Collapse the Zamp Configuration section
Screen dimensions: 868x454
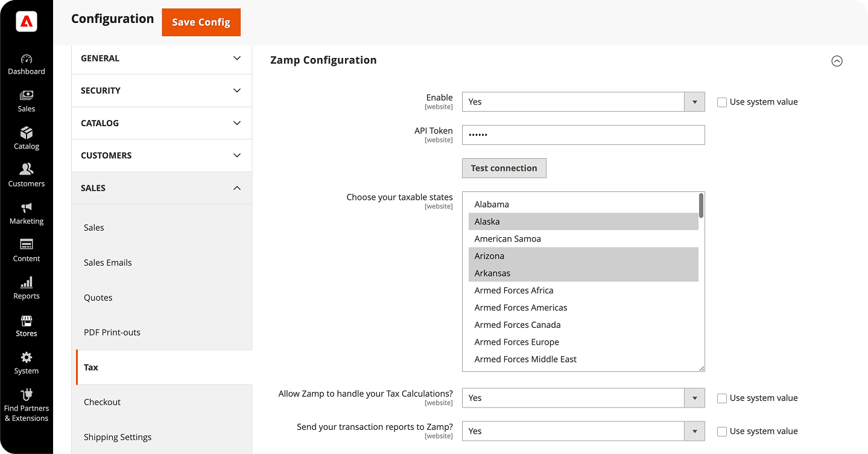pos(837,61)
